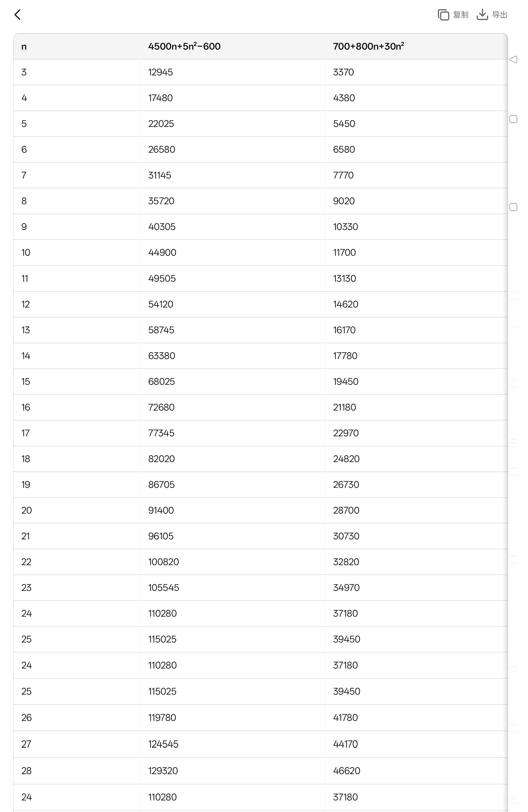Screen dimensions: 528x812
Task: Select the cell containing 34970
Action: [346, 588]
